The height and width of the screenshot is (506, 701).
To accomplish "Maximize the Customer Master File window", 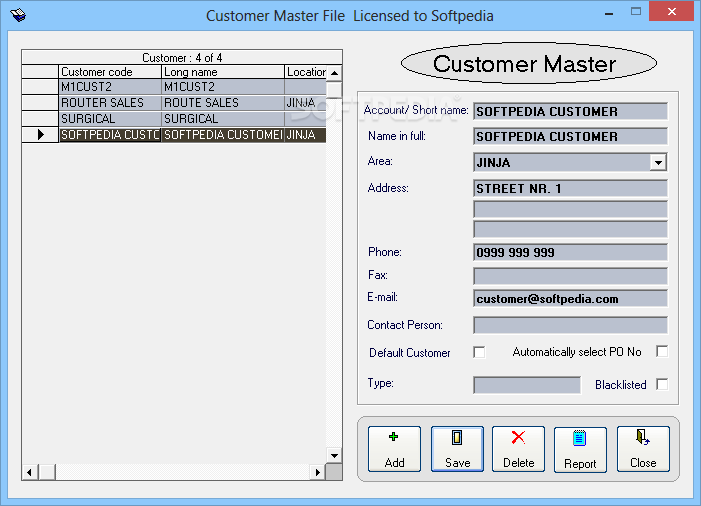I will coord(636,12).
